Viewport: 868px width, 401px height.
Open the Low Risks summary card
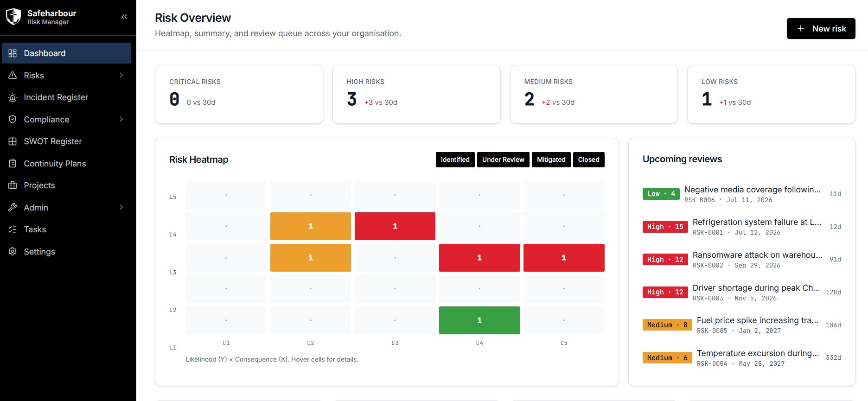[771, 94]
